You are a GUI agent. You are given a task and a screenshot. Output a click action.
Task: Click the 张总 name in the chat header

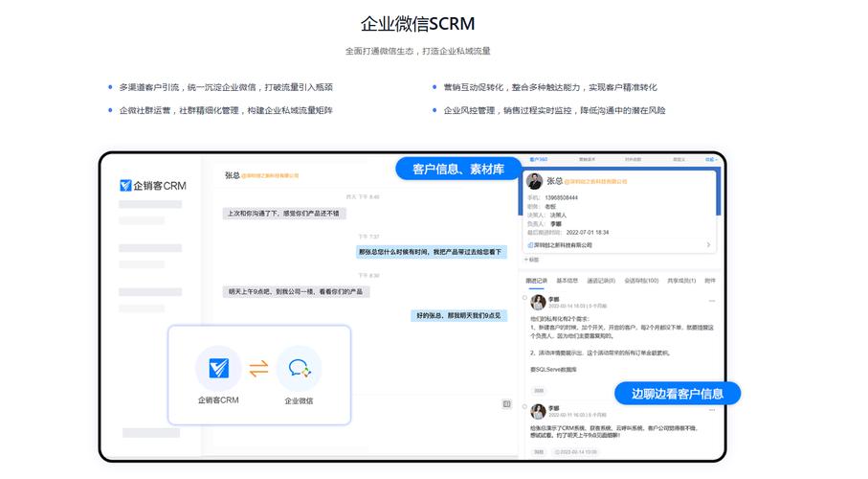tap(232, 175)
